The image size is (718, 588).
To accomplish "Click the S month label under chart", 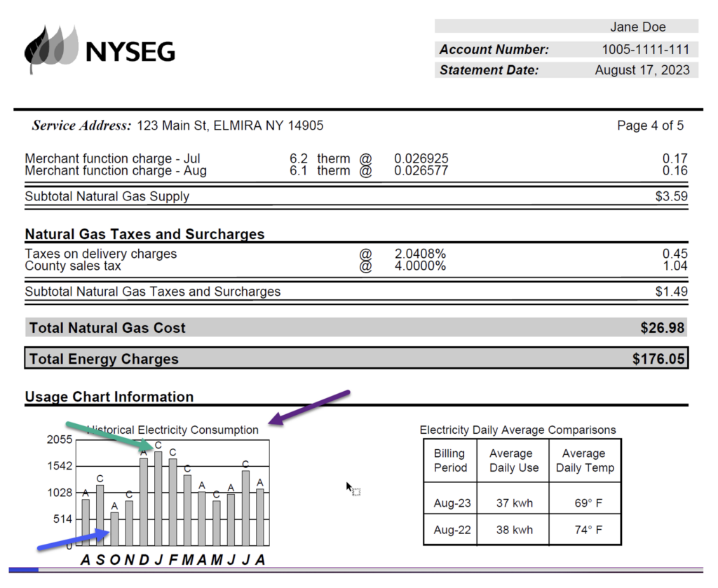I will [x=100, y=560].
